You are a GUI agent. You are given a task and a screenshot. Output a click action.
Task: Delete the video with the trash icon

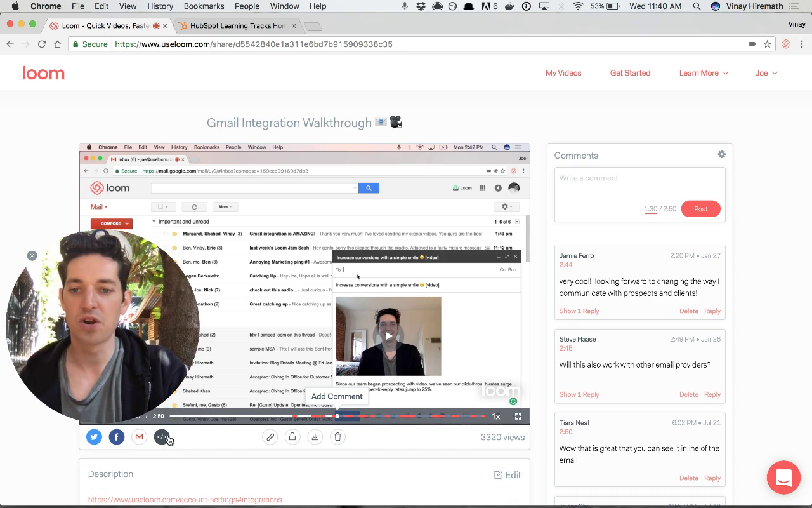coord(337,437)
